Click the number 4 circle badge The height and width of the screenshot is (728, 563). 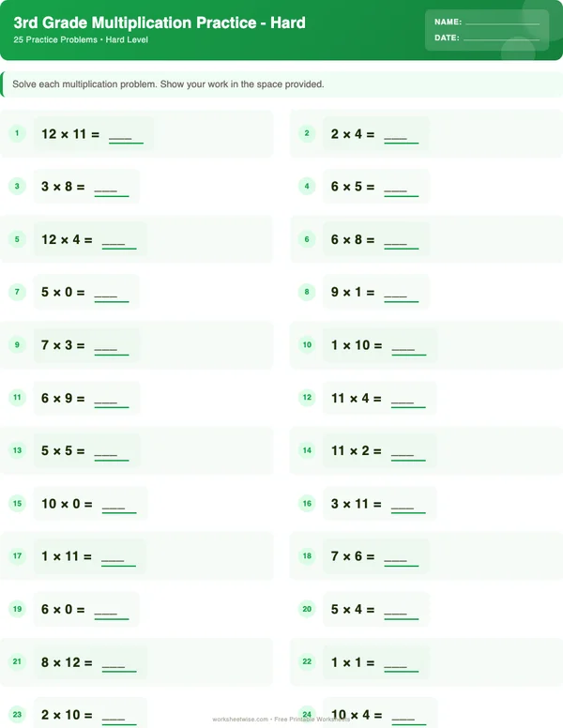(307, 187)
